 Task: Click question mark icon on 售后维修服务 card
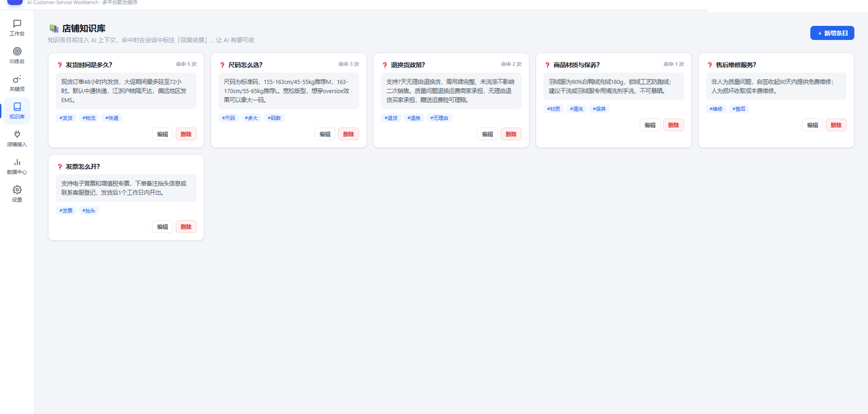click(x=710, y=65)
